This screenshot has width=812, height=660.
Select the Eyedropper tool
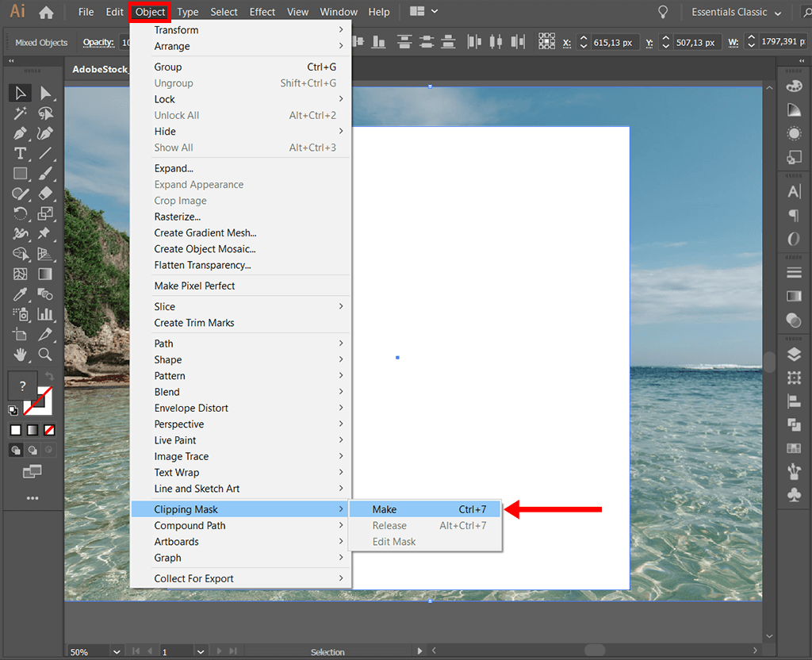20,294
